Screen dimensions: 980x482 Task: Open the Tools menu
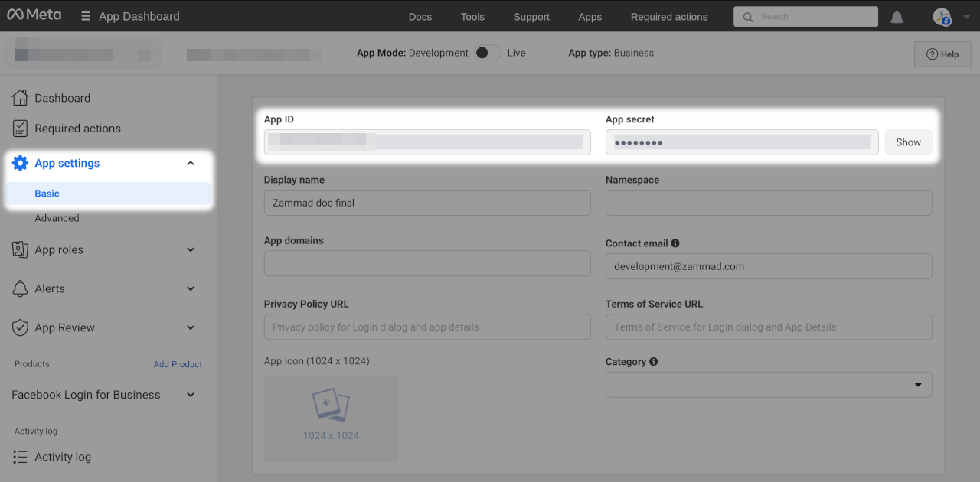point(472,17)
